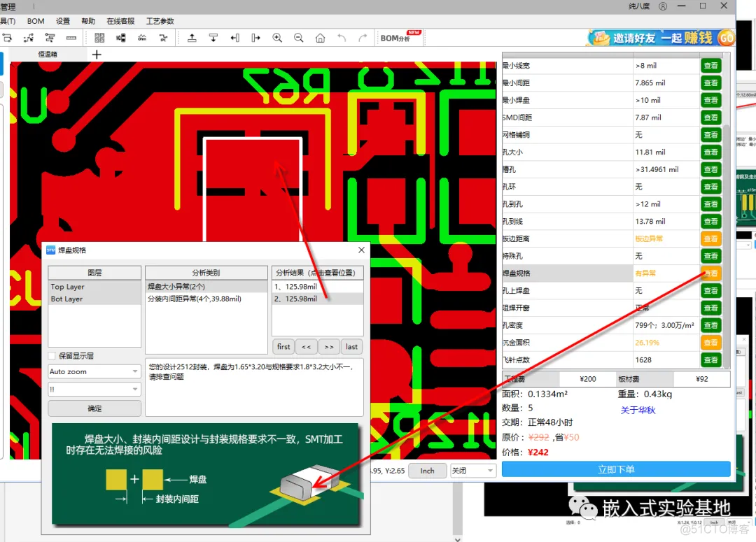Click 查看 for SMD间距 row
Image resolution: width=756 pixels, height=542 pixels.
(x=710, y=117)
